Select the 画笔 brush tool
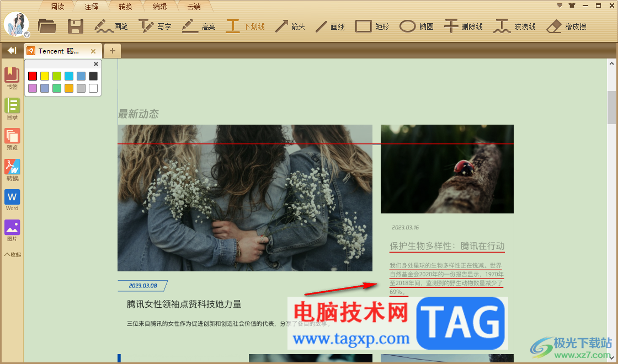This screenshot has width=618, height=364. pyautogui.click(x=111, y=26)
